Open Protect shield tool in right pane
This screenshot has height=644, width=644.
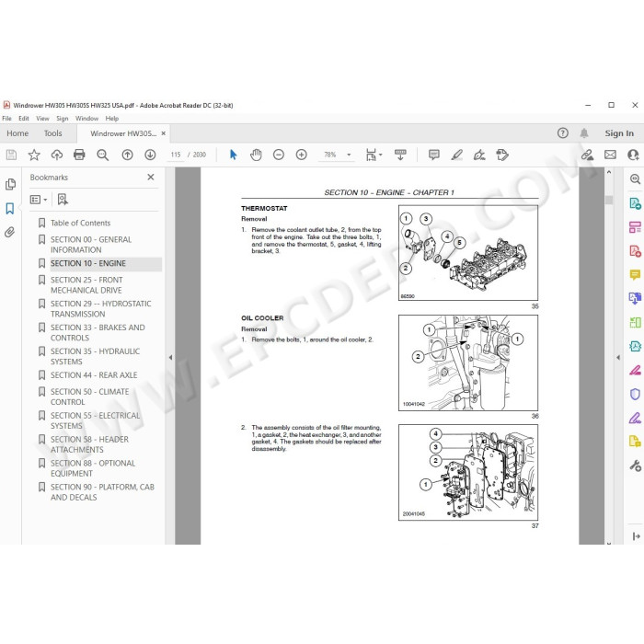click(635, 395)
